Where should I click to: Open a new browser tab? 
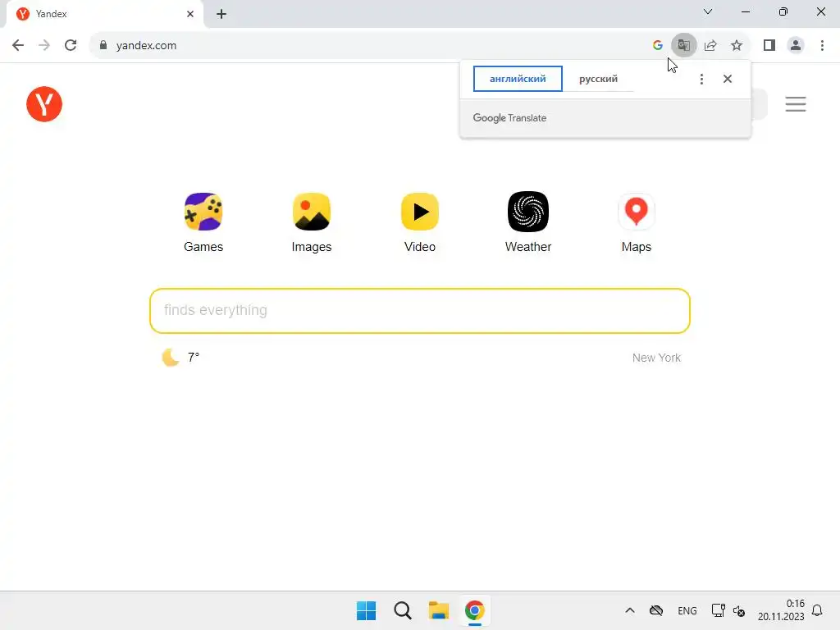point(221,14)
